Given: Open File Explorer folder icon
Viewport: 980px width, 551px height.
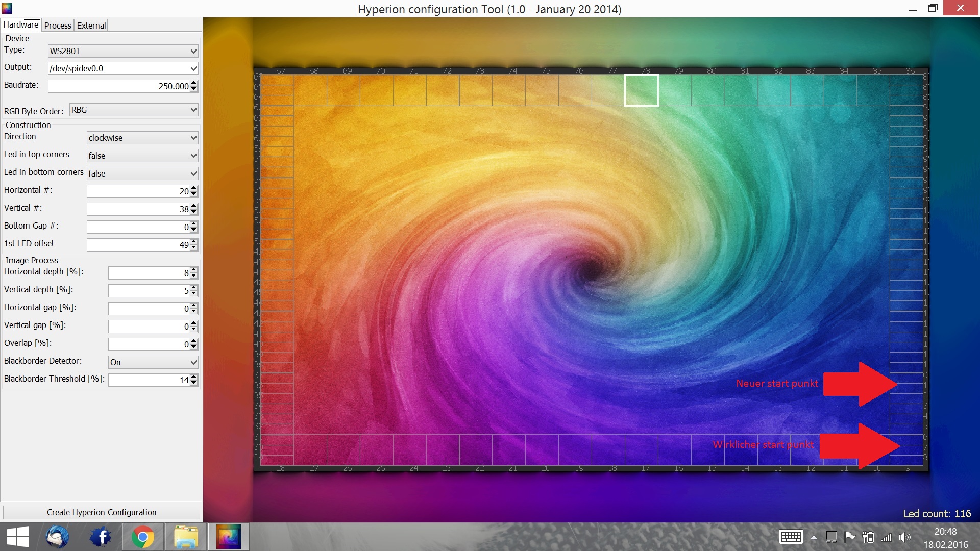Looking at the screenshot, I should [x=185, y=537].
